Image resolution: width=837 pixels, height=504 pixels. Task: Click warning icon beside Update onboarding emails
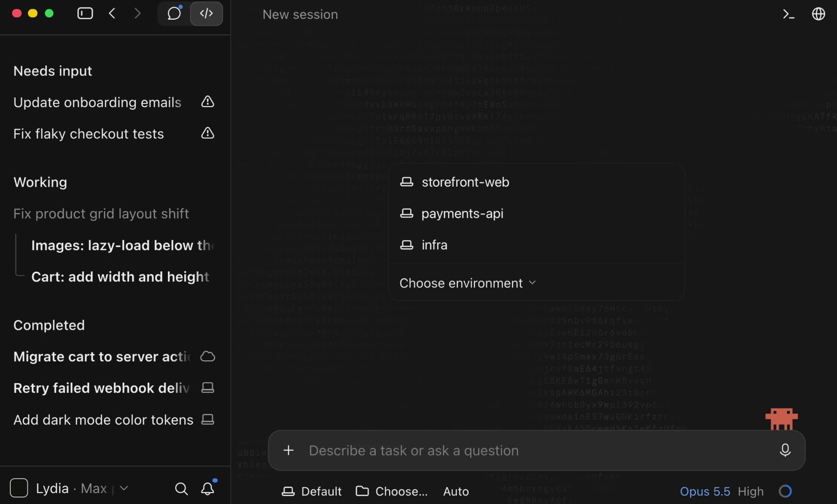pos(208,101)
